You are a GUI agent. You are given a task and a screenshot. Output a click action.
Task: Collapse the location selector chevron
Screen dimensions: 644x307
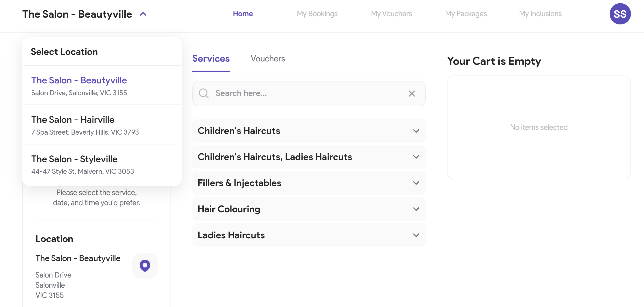coord(143,14)
